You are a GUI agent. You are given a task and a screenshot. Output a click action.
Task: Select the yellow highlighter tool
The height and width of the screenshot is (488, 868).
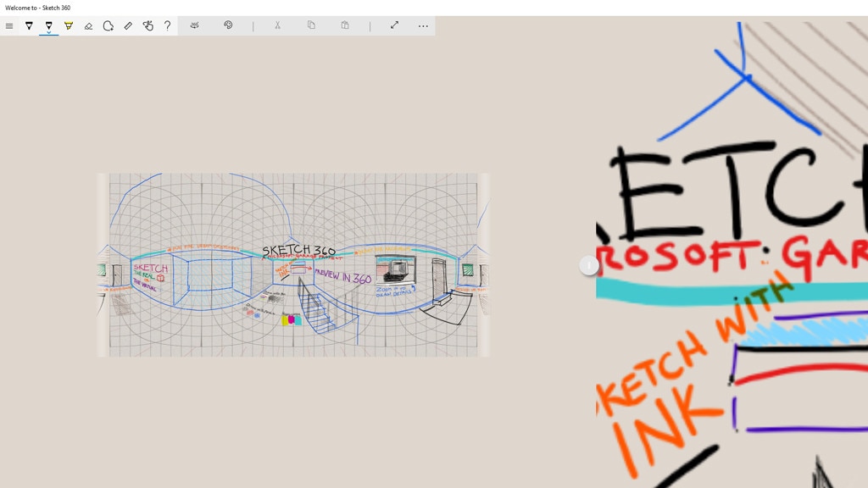(69, 26)
